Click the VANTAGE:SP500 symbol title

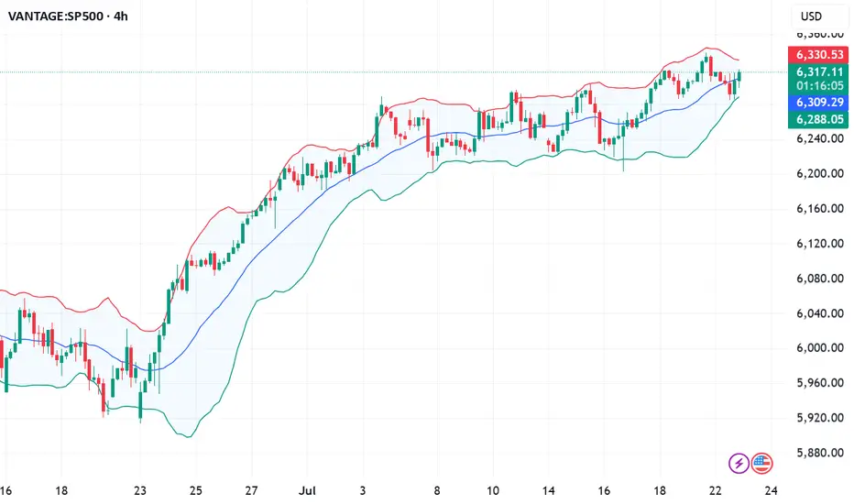(x=55, y=16)
